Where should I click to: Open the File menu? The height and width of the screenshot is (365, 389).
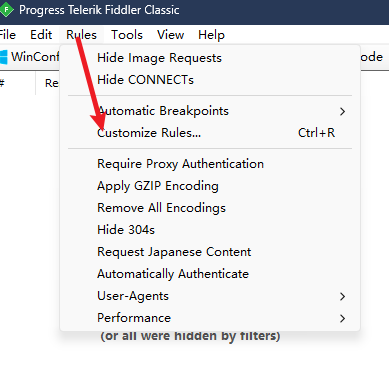click(x=7, y=35)
